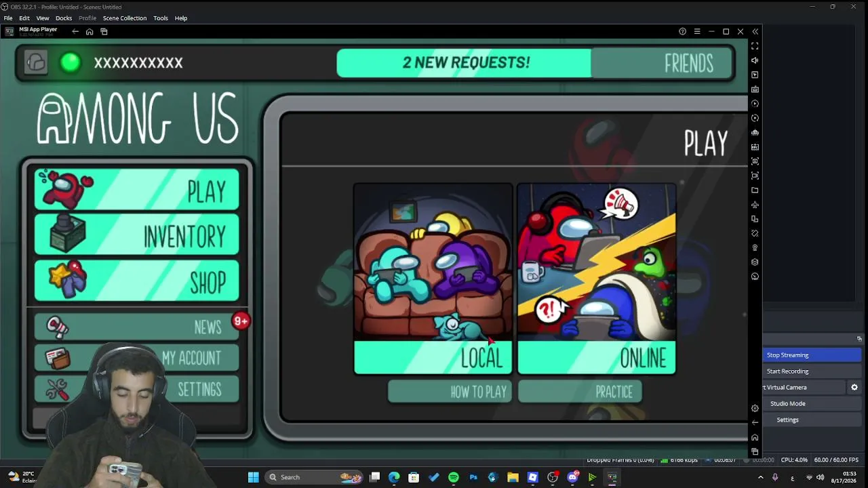Viewport: 868px width, 488px height.
Task: Click Stop Streaming in OBS controls
Action: pyautogui.click(x=812, y=355)
